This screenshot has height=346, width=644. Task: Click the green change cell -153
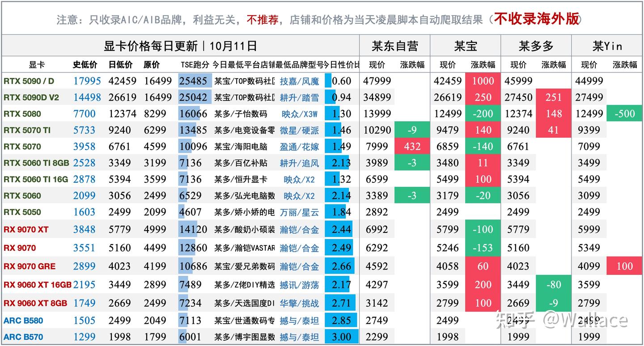coord(483,248)
